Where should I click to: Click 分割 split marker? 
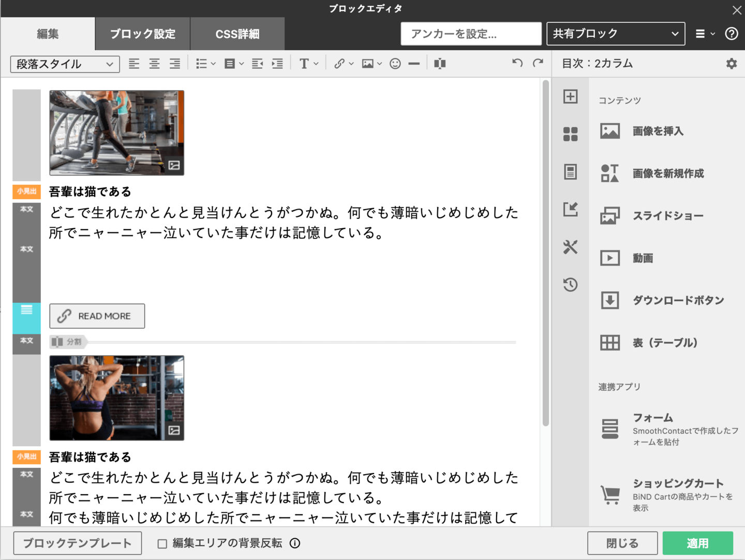point(68,342)
